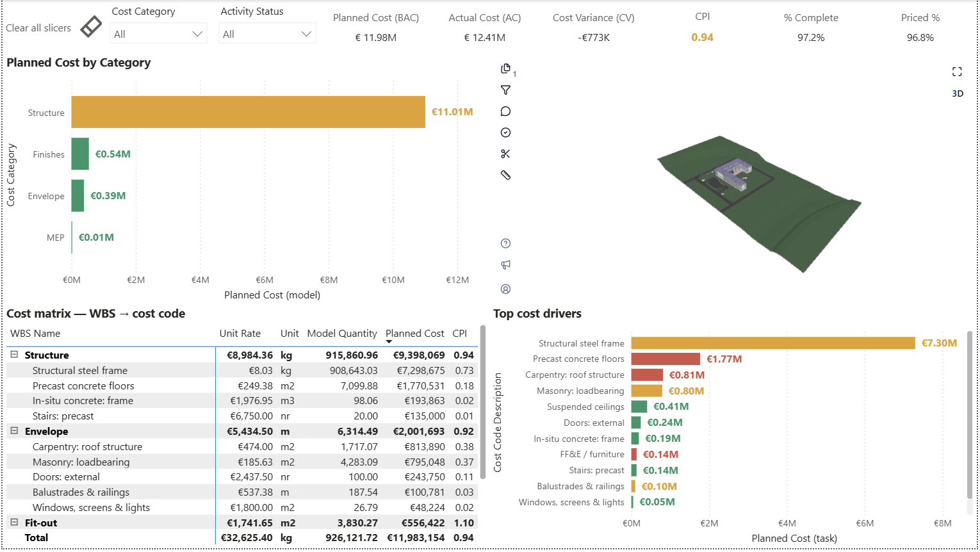Screen dimensions: 980x552
Task: Select Balustrades & railings matrix row
Action: pyautogui.click(x=241, y=492)
